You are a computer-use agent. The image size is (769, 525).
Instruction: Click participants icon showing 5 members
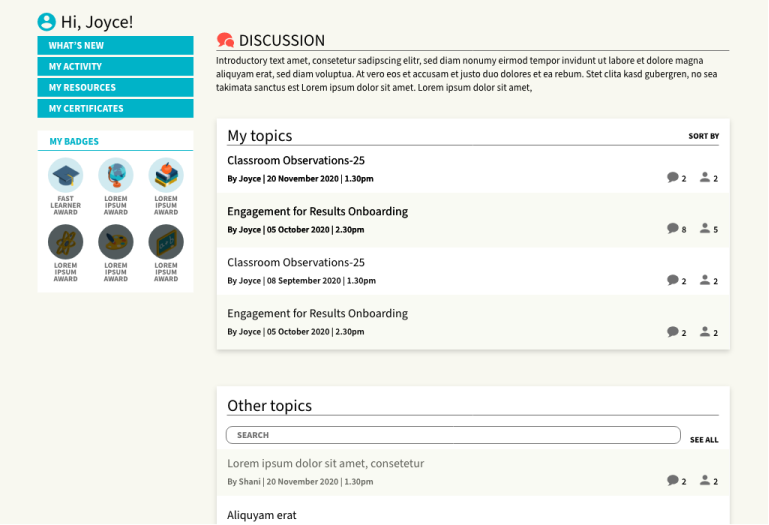click(x=705, y=228)
